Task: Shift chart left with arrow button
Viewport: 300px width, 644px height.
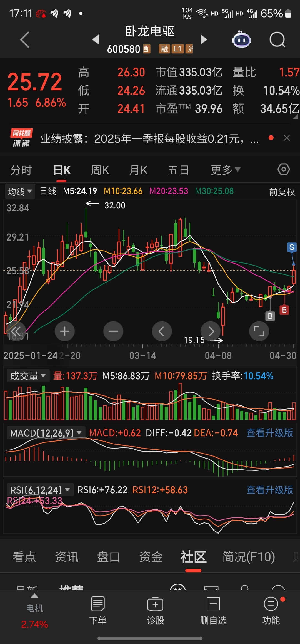Action: (x=162, y=331)
